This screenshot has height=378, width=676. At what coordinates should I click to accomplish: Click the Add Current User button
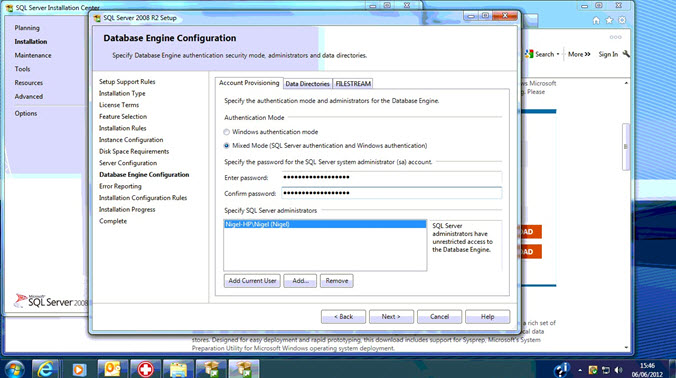pos(252,281)
